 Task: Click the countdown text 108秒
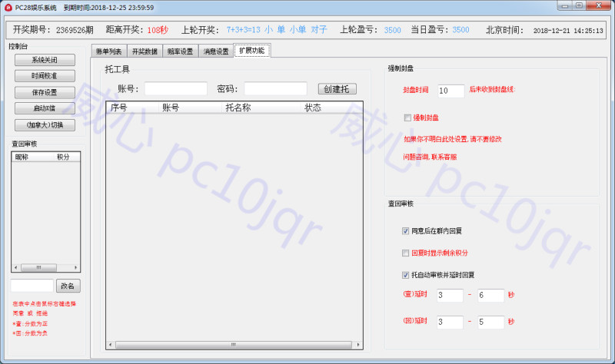coord(158,30)
